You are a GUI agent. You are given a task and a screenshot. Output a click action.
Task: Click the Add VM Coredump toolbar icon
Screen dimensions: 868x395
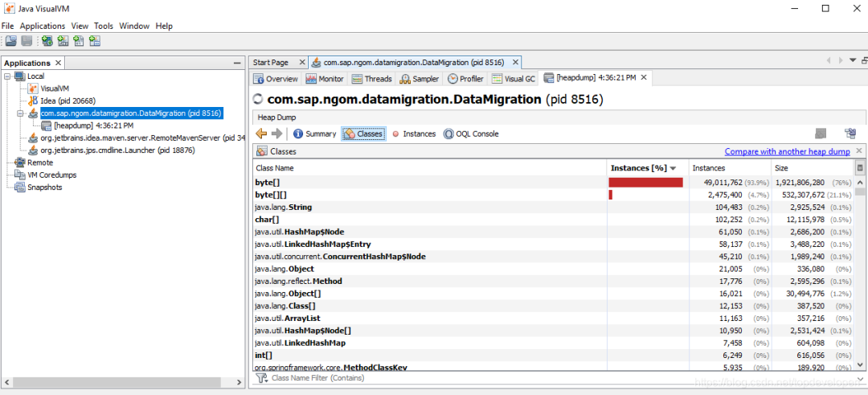pyautogui.click(x=79, y=40)
